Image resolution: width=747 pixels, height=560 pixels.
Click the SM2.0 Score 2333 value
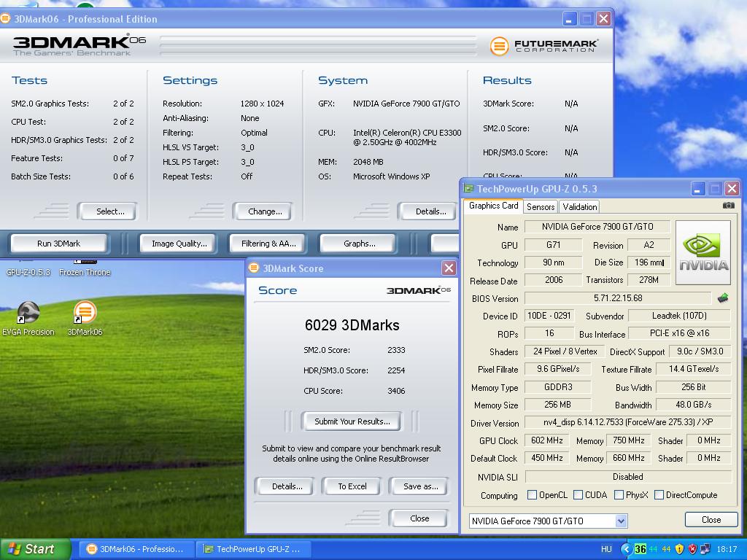[396, 350]
